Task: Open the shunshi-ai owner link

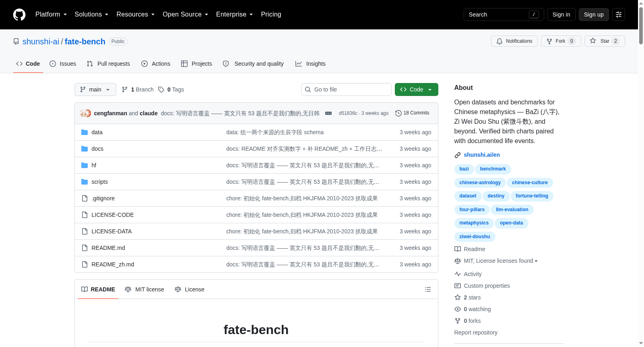Action: 41,42
